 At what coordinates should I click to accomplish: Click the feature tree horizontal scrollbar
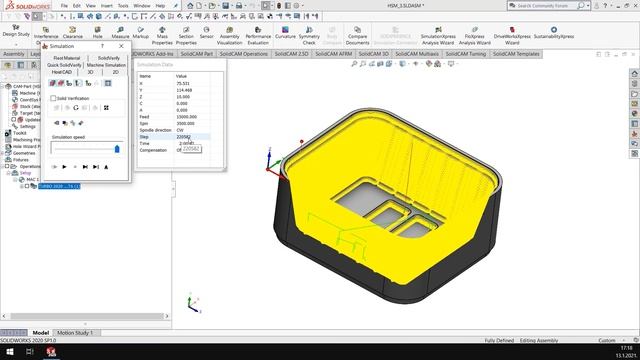pyautogui.click(x=87, y=316)
